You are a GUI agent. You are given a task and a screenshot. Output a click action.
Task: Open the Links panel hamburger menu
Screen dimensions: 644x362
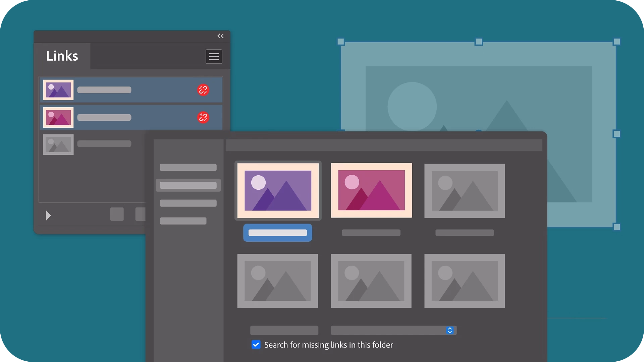[x=214, y=57]
